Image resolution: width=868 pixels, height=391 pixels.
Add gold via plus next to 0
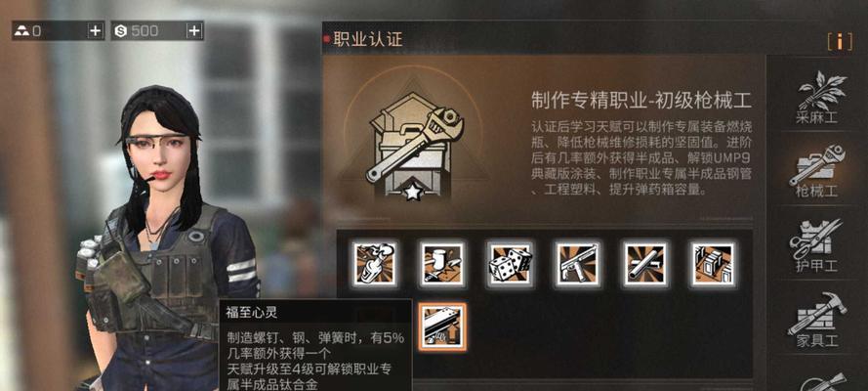point(96,31)
